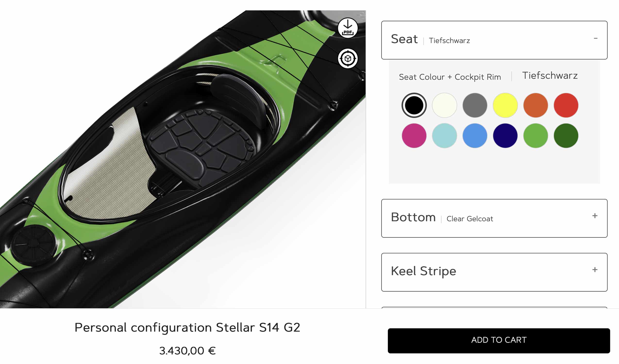This screenshot has width=619, height=364.
Task: Choose the light green seat swatch
Action: coord(535,136)
